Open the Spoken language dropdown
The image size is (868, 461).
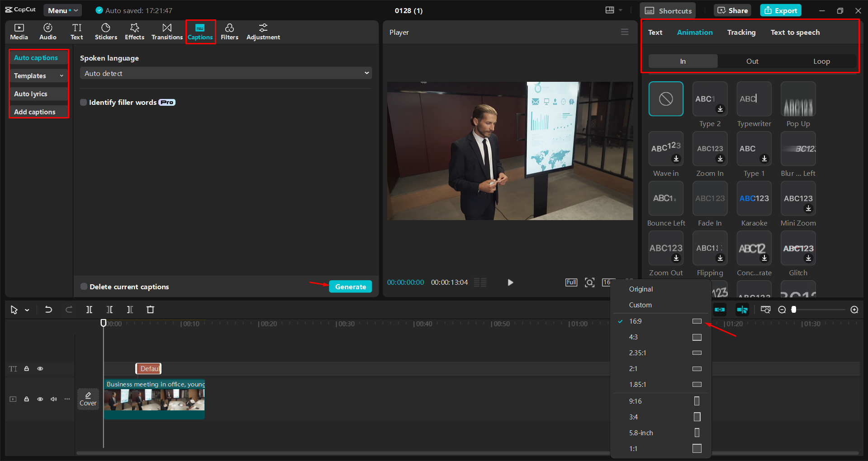225,73
